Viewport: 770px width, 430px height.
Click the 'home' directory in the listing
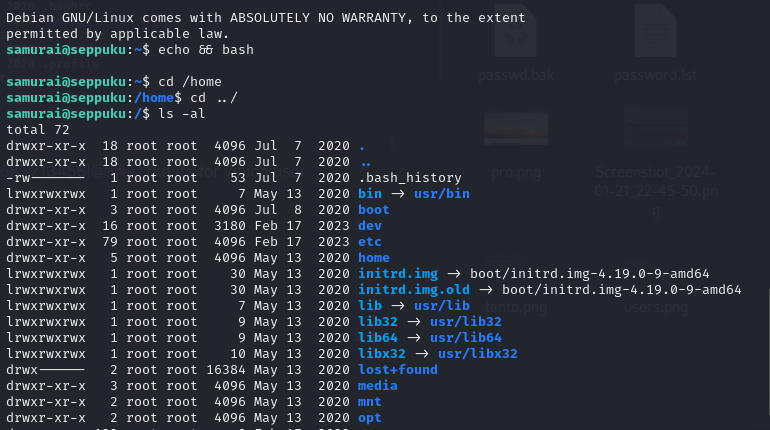[x=374, y=257]
